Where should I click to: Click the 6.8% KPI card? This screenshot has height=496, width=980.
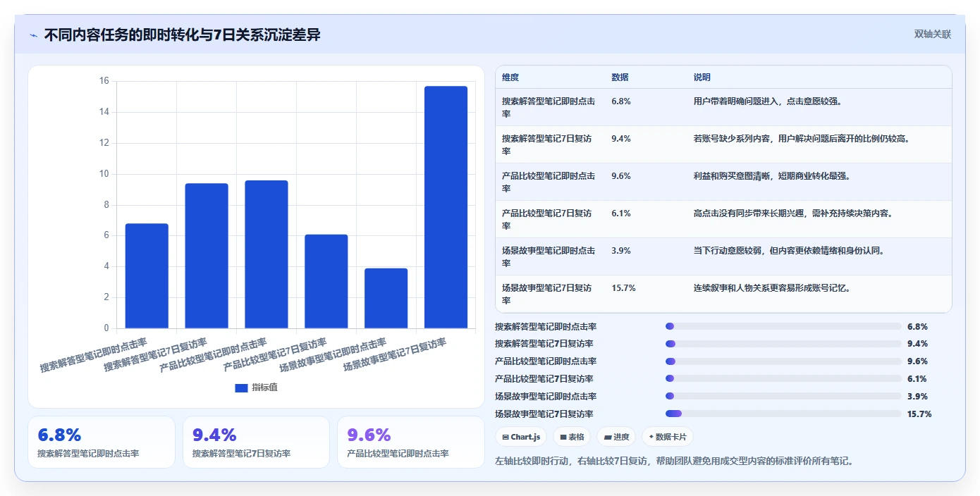point(102,442)
